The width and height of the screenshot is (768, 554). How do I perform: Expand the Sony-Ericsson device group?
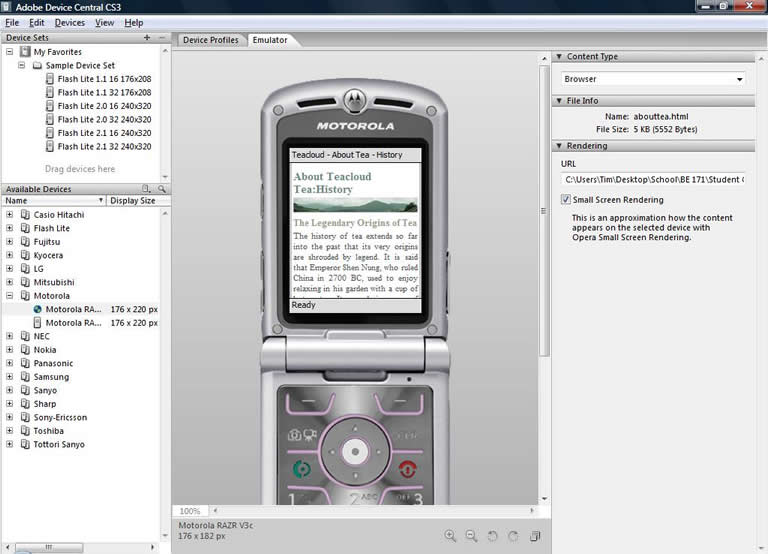coord(9,417)
